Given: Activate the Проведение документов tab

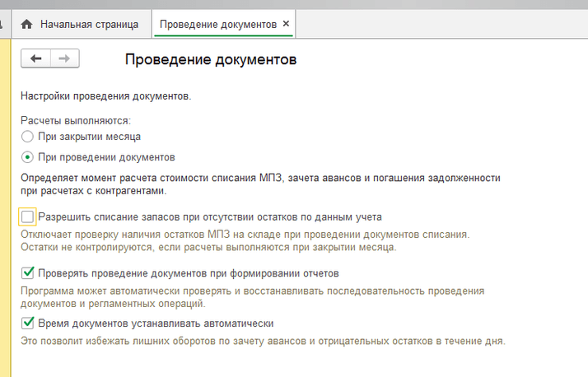Looking at the screenshot, I should click(217, 25).
